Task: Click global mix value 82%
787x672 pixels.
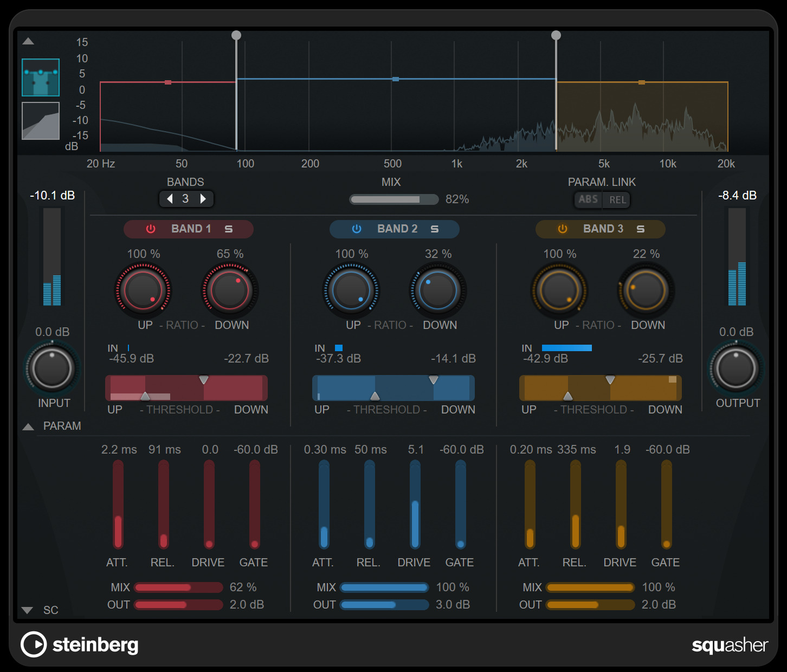Action: click(x=457, y=199)
